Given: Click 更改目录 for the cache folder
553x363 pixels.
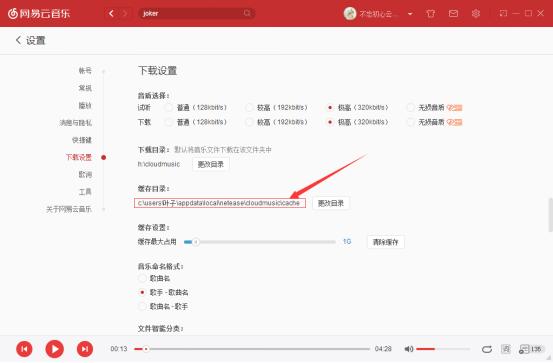Looking at the screenshot, I should click(x=331, y=203).
